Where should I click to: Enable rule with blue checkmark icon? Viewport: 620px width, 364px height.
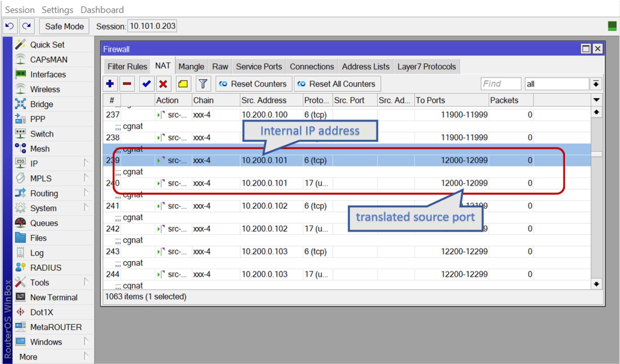(x=146, y=84)
